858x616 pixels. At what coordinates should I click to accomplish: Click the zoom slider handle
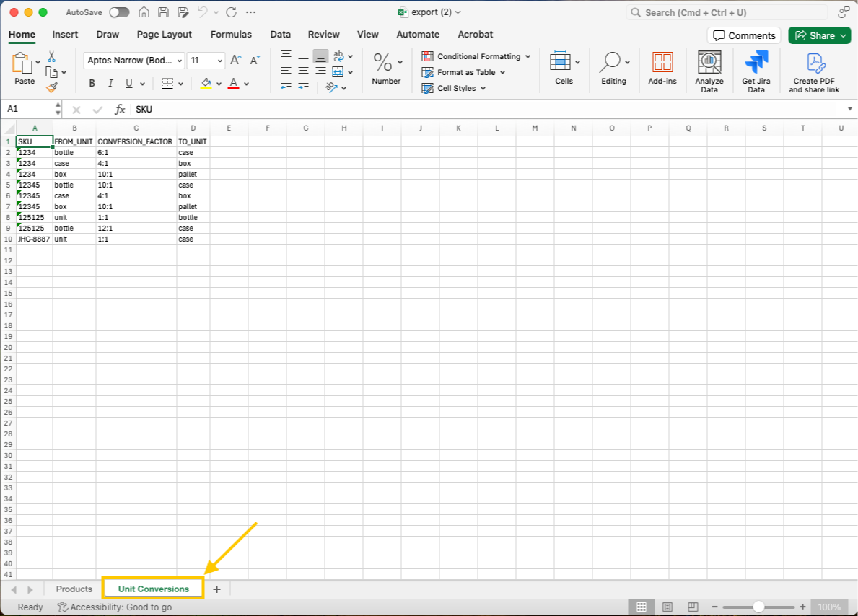[758, 607]
